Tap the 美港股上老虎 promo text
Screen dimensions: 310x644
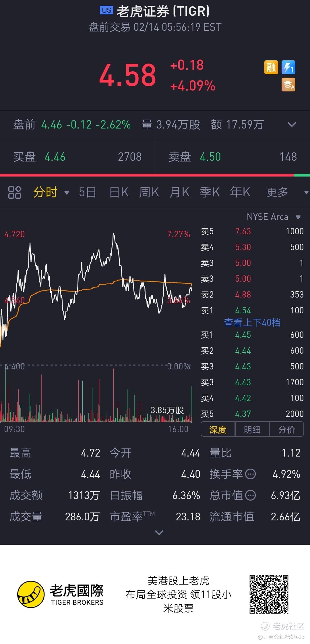pos(179,581)
